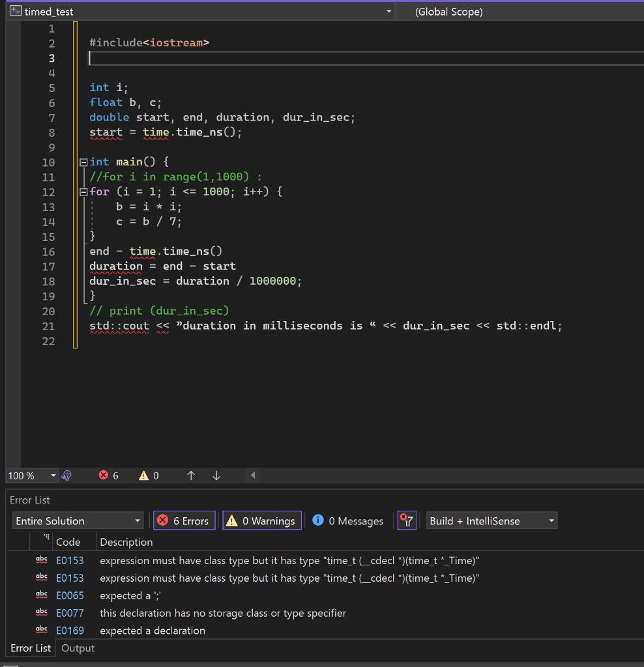Viewport: 644px width, 667px height.
Task: Open the E0169 error code link
Action: tap(70, 631)
